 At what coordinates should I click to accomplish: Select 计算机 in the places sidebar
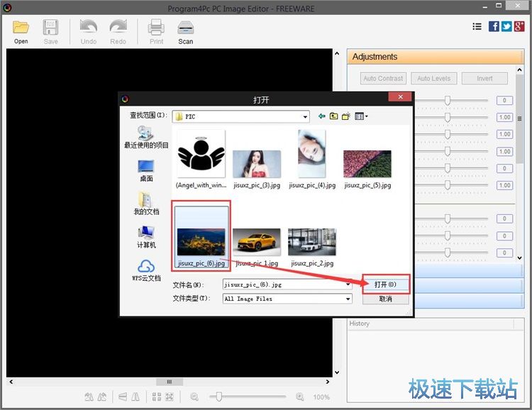click(x=146, y=237)
